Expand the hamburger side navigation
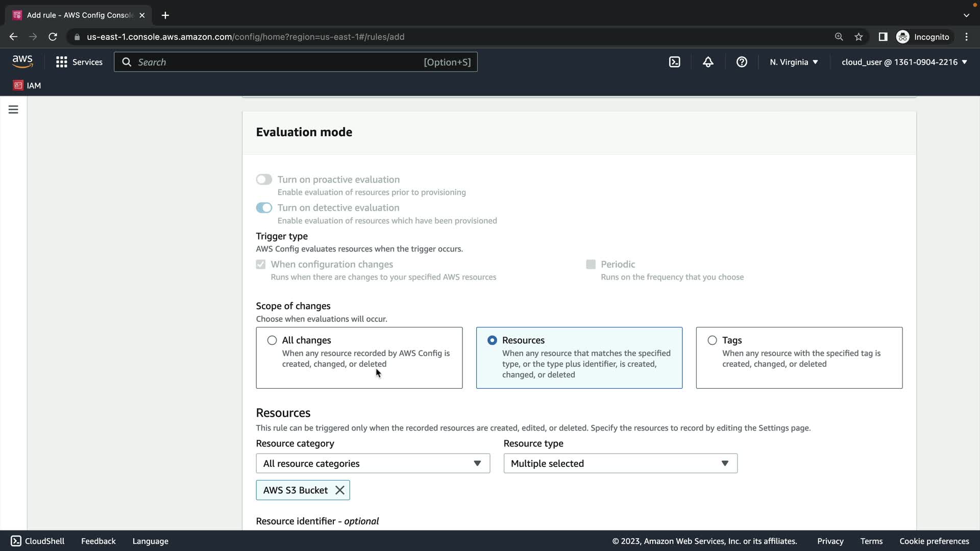The width and height of the screenshot is (980, 551). point(13,110)
